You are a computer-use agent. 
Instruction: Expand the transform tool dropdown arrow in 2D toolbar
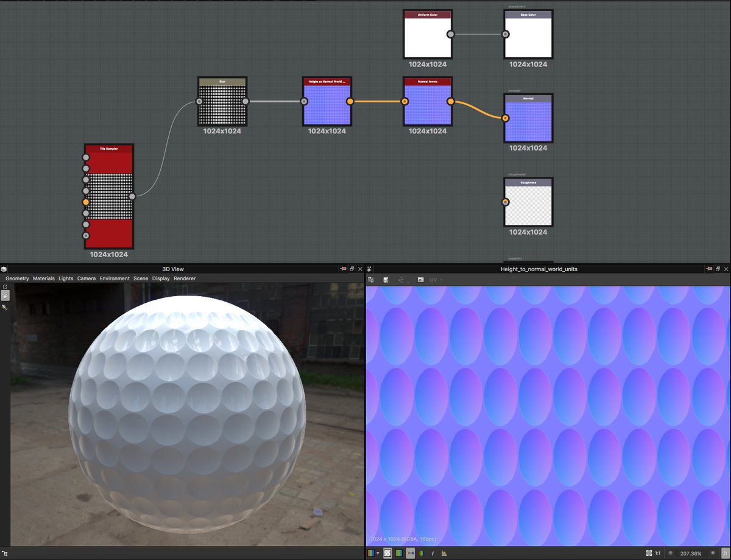[408, 281]
